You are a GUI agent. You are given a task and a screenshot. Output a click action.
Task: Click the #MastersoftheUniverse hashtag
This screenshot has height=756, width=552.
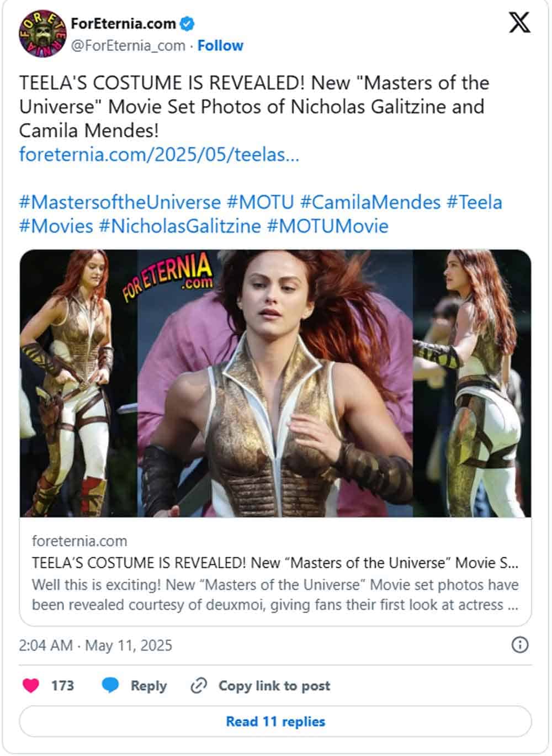(120, 202)
